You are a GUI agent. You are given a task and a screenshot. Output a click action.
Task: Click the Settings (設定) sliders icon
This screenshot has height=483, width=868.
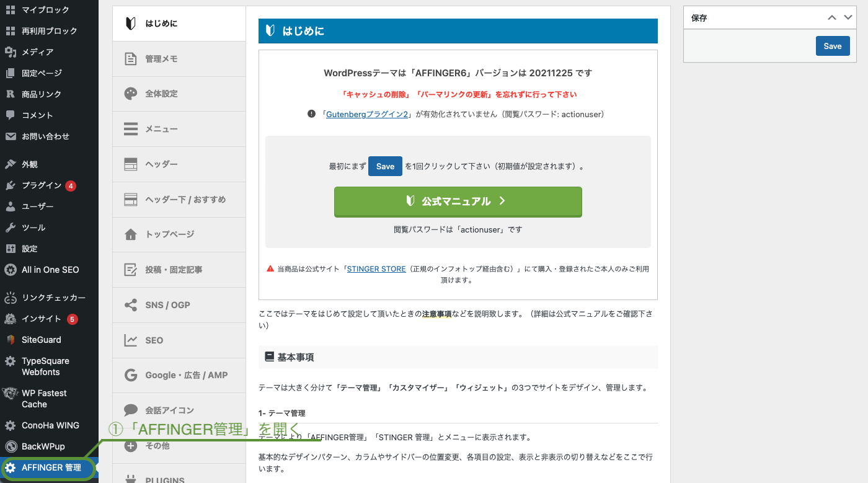coord(10,249)
